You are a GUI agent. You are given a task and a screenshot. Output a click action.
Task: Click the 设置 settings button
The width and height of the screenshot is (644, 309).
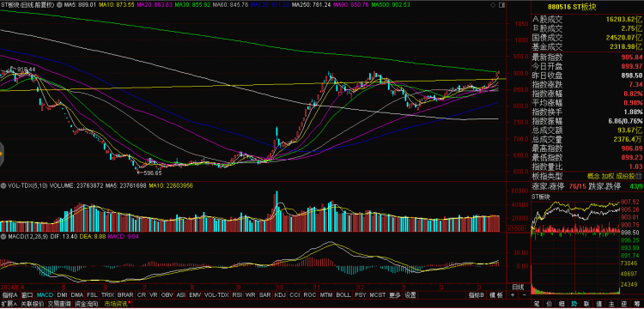click(410, 295)
